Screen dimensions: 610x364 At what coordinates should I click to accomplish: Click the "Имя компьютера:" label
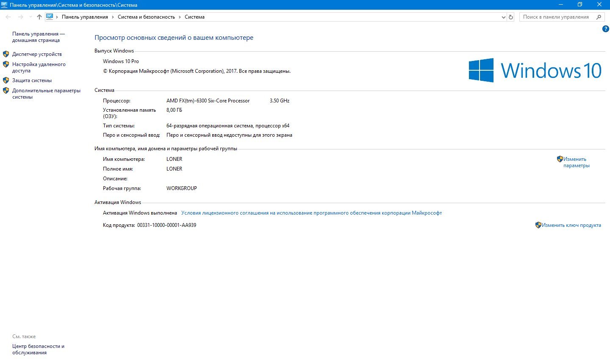(124, 159)
